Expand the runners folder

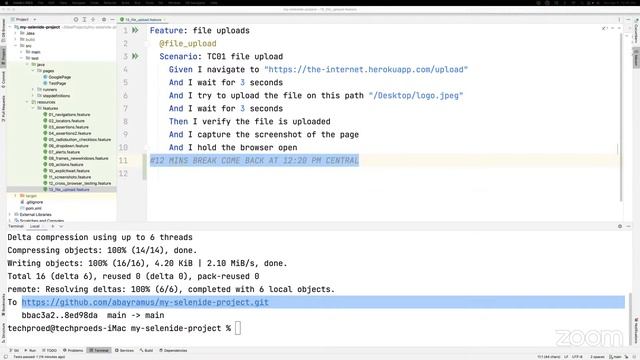[33, 89]
